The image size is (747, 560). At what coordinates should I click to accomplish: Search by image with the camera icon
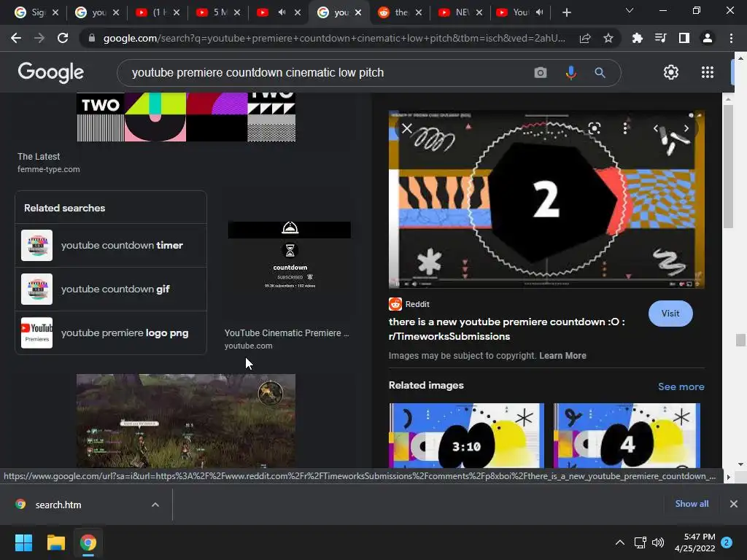tap(541, 72)
